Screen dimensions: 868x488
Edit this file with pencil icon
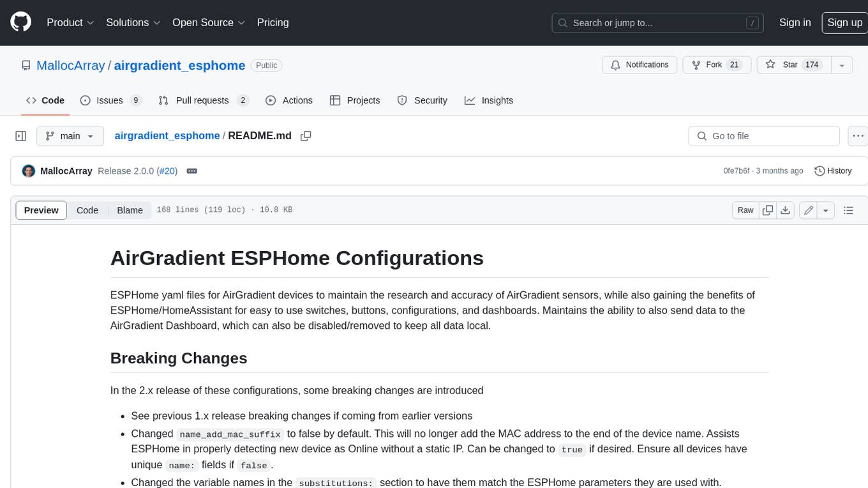click(x=809, y=210)
